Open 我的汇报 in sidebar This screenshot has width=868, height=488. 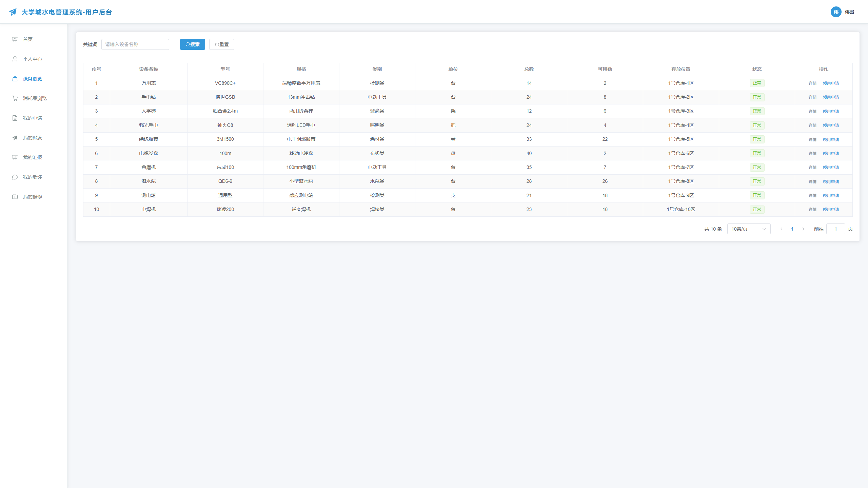tap(34, 157)
